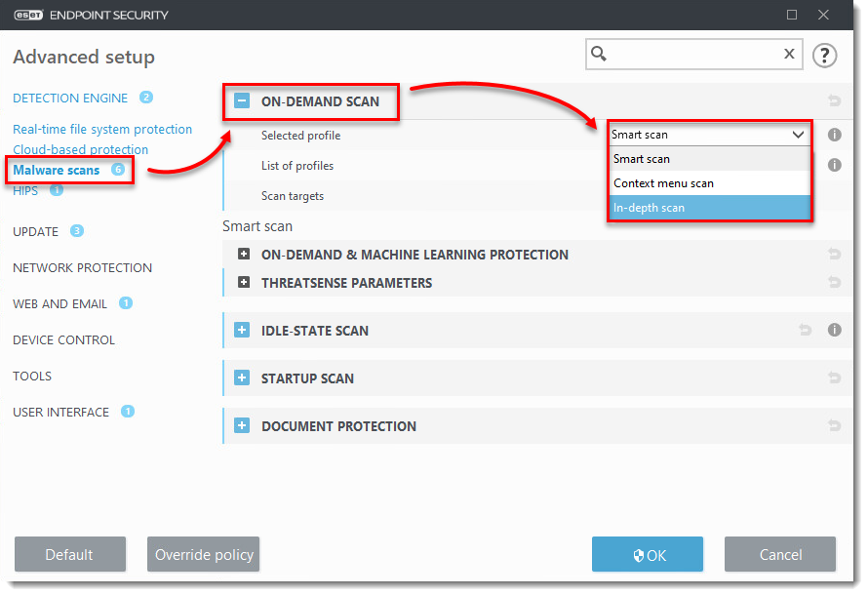Viewport: 868px width, 596px height.
Task: Click the Detection Engine badge showing 2
Action: [x=146, y=97]
